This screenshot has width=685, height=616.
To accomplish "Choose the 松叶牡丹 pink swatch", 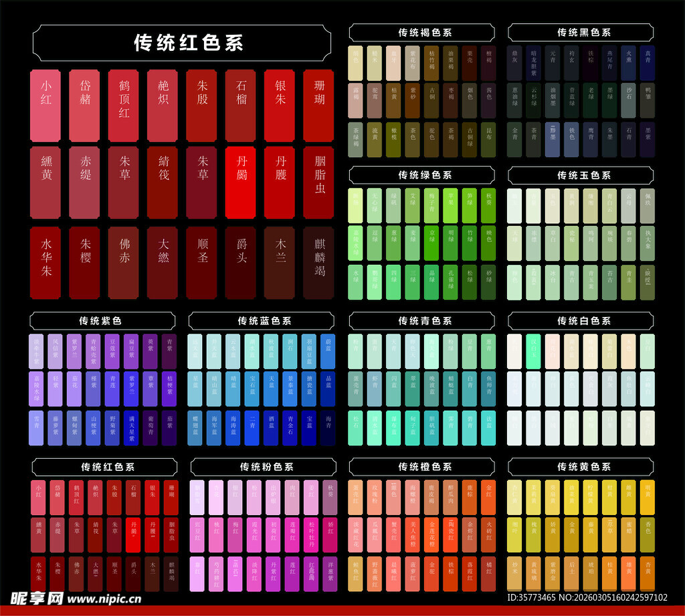I will [x=311, y=535].
